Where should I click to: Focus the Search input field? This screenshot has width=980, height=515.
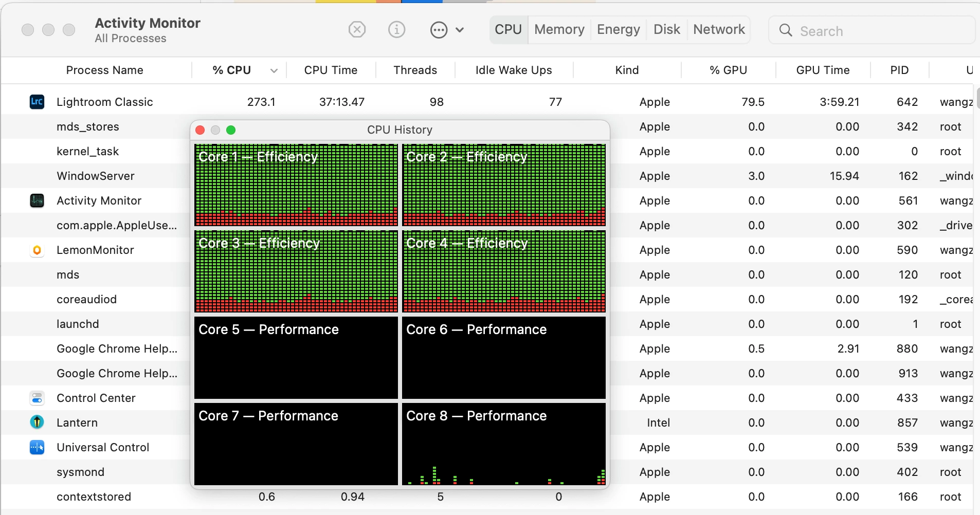coord(872,30)
